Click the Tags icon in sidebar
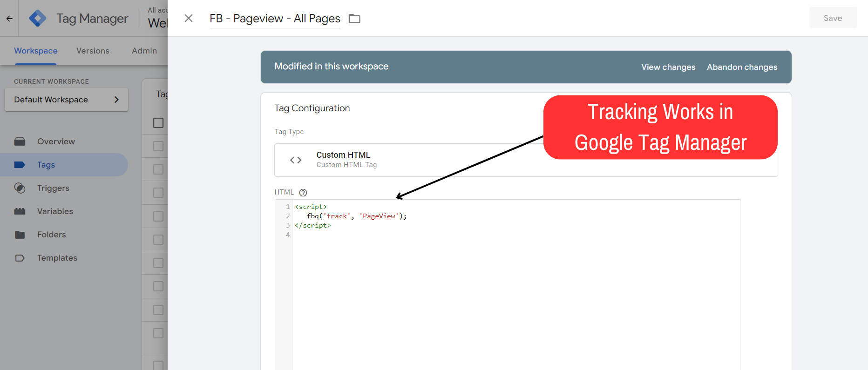Screen dimensions: 868x370 pos(20,165)
